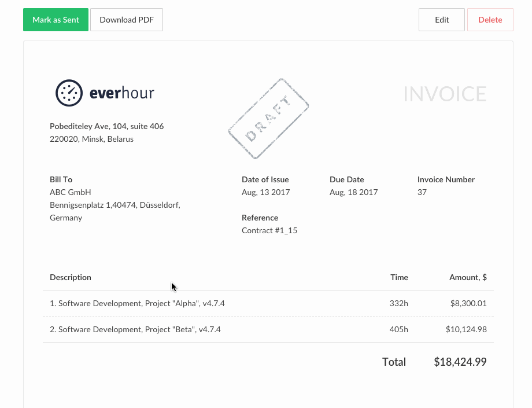This screenshot has height=408, width=532.
Task: Click issue date Aug, 13 2017
Action: (x=265, y=192)
